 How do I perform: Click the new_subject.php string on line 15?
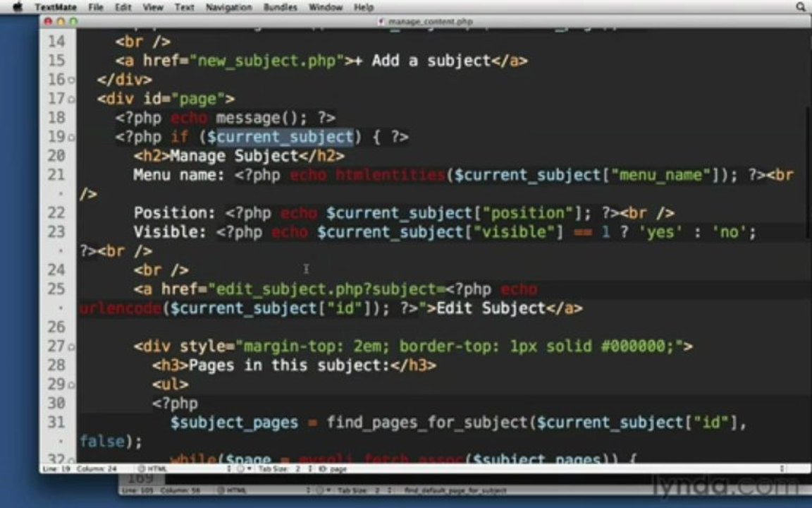(x=267, y=61)
